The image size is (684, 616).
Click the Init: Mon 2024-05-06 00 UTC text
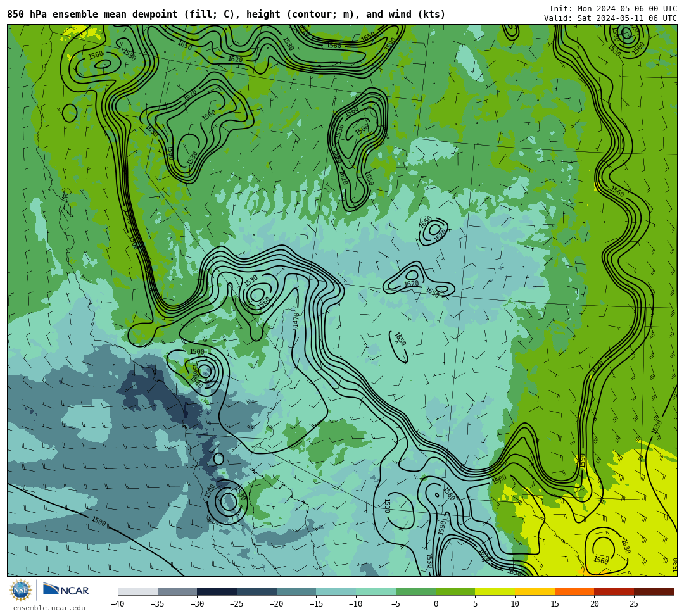click(613, 9)
